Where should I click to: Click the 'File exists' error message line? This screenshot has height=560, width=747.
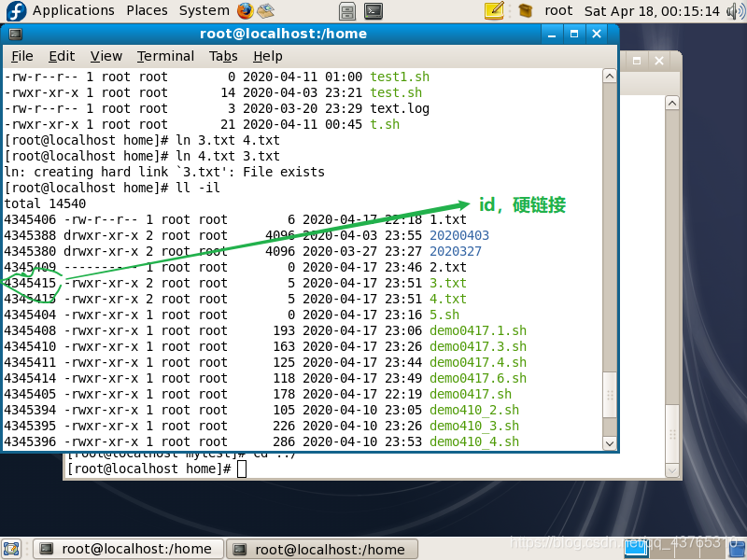[164, 172]
